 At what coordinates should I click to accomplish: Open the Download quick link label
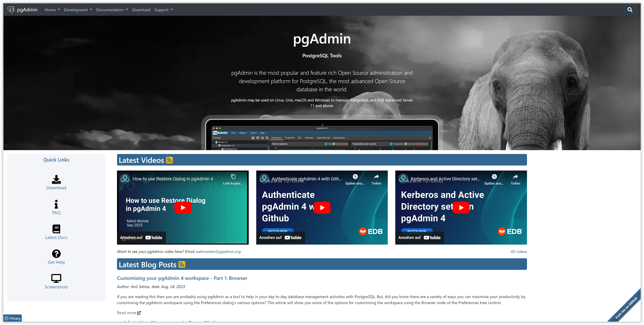click(x=56, y=188)
